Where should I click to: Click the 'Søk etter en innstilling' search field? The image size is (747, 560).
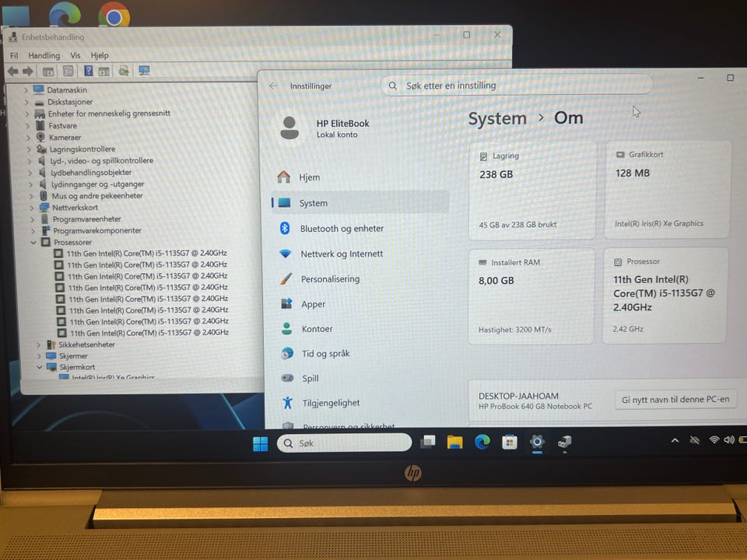(517, 86)
